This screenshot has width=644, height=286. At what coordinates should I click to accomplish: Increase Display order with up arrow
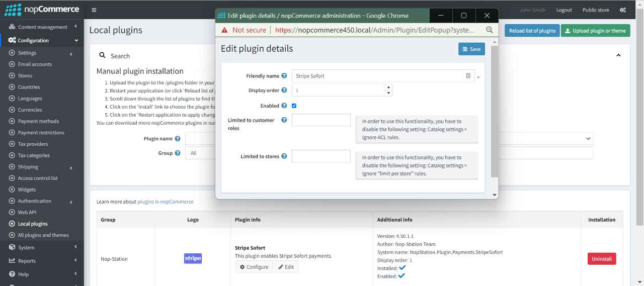click(x=388, y=87)
